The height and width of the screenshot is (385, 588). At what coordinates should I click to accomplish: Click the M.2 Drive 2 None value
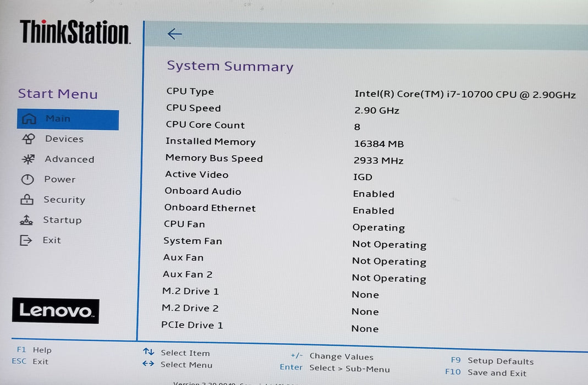(x=365, y=312)
